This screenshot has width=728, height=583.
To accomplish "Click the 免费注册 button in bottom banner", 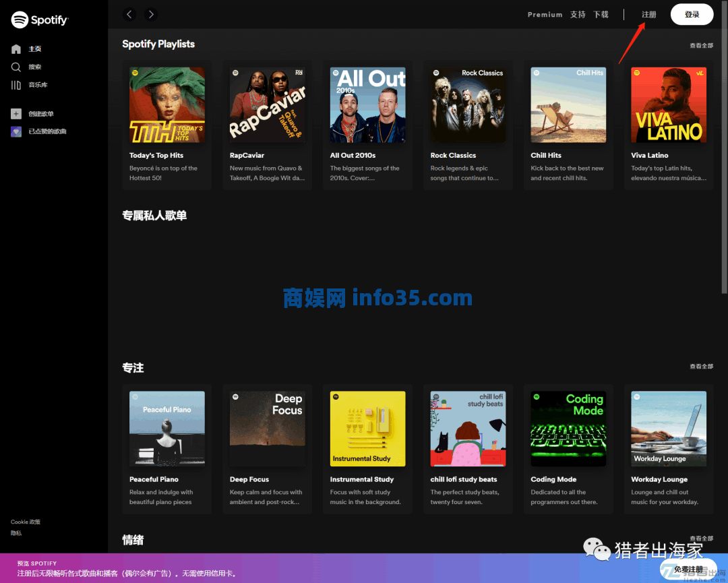I will [x=688, y=570].
